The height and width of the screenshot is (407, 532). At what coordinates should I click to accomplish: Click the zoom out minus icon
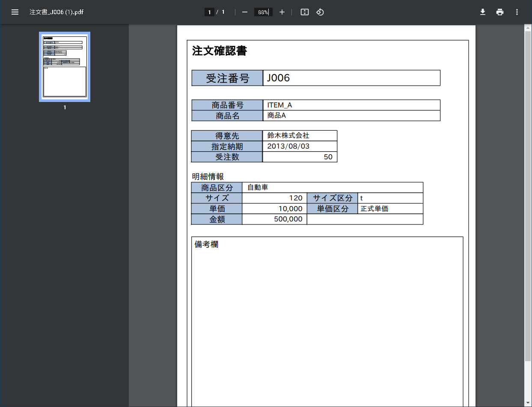[x=245, y=12]
